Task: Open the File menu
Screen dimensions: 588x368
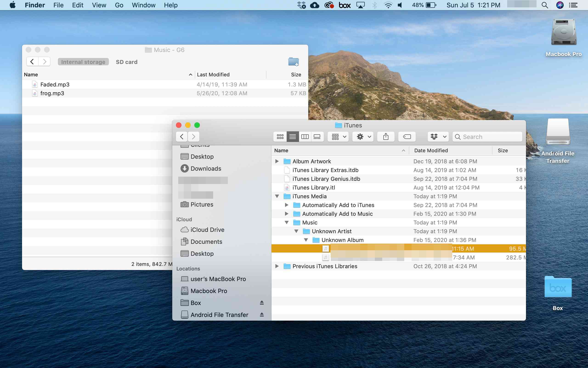Action: (59, 5)
